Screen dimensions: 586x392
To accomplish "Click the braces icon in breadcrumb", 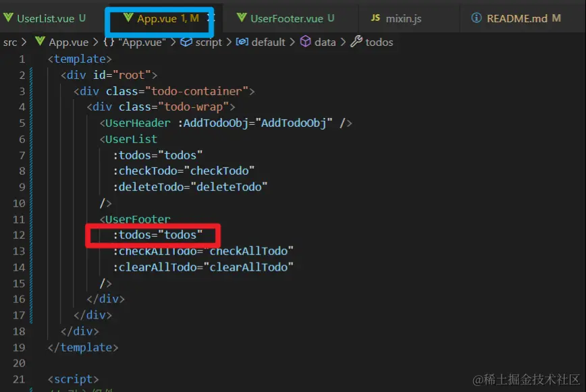I will pos(109,42).
